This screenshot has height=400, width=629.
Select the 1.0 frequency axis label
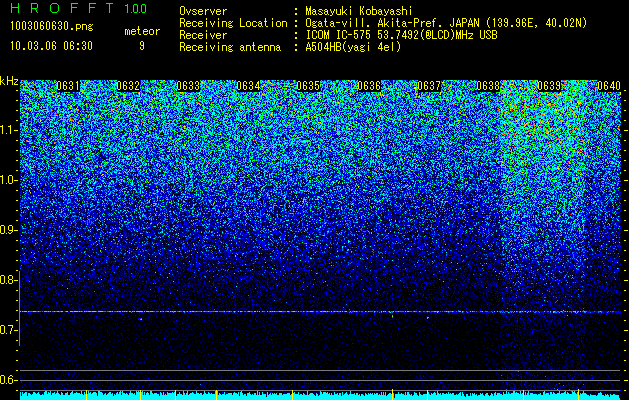click(8, 181)
